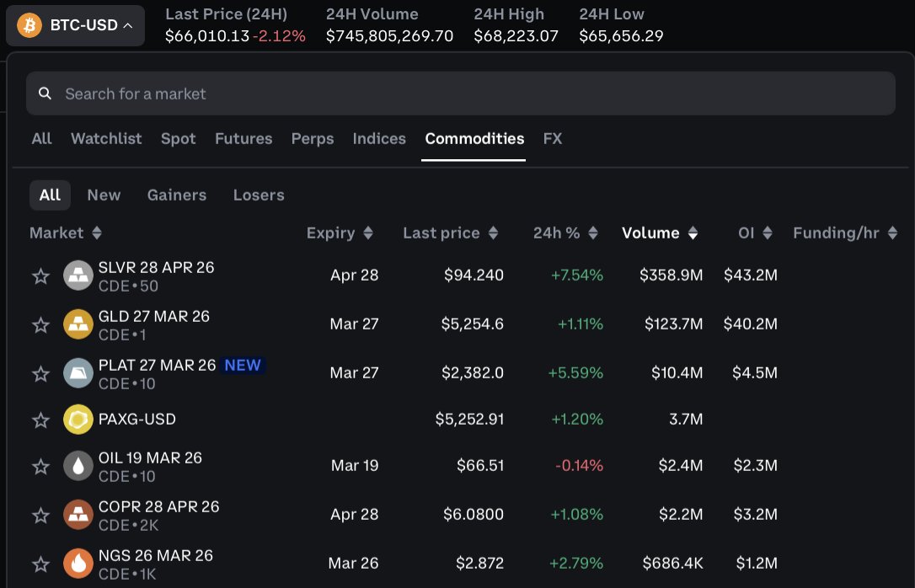This screenshot has height=588, width=915.
Task: Click the COPR copper market icon
Action: pyautogui.click(x=78, y=514)
